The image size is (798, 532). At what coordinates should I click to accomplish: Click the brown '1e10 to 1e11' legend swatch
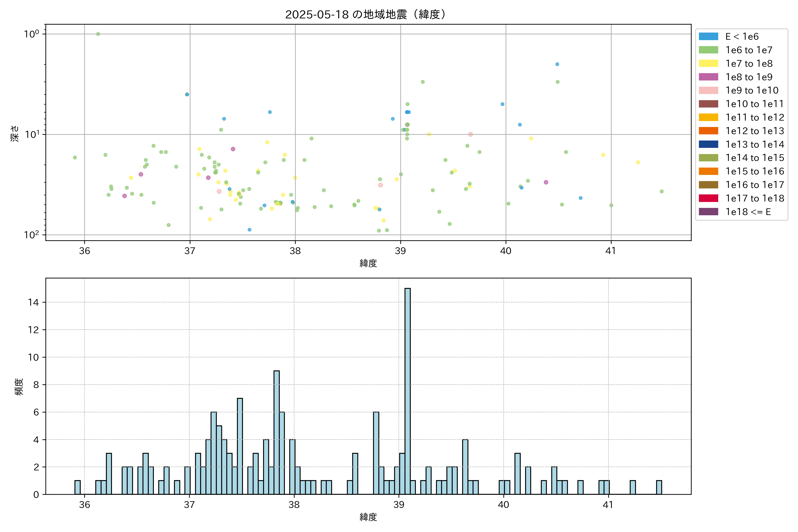tap(708, 104)
